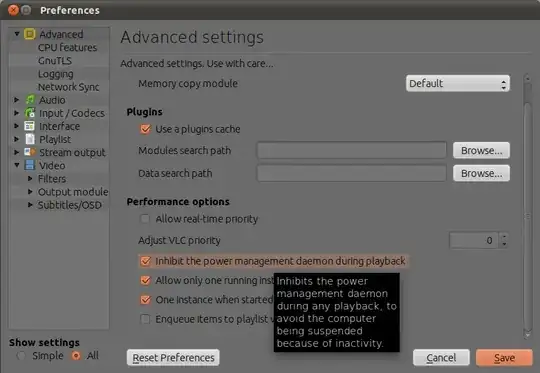Select Stream output in the tree
Viewport: 540px width, 373px height.
tap(72, 152)
